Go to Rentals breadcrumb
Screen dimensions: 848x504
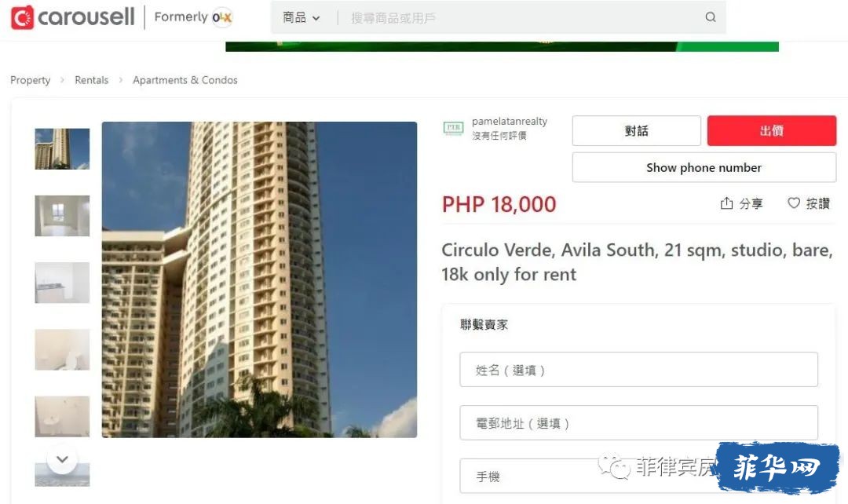(91, 80)
